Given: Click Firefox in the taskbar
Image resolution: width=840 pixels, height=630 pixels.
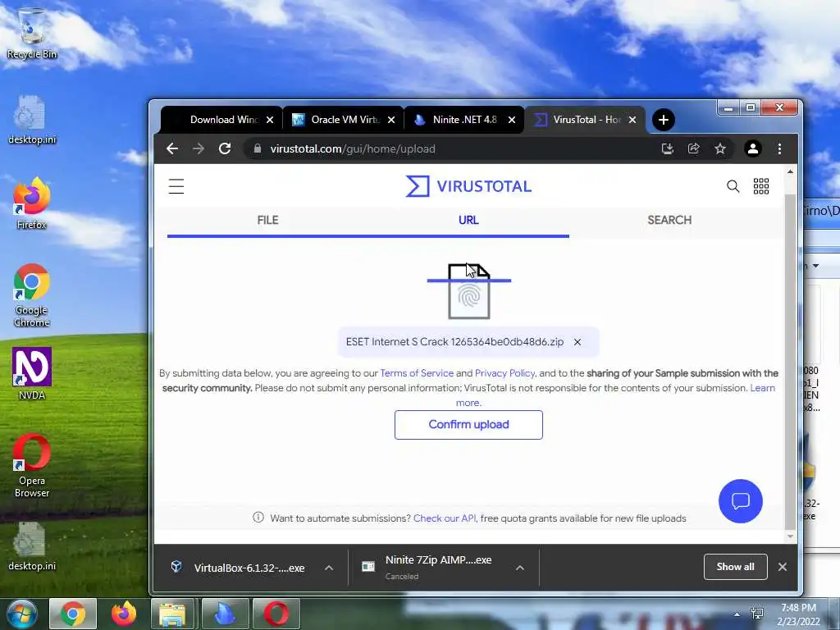Looking at the screenshot, I should click(x=124, y=614).
